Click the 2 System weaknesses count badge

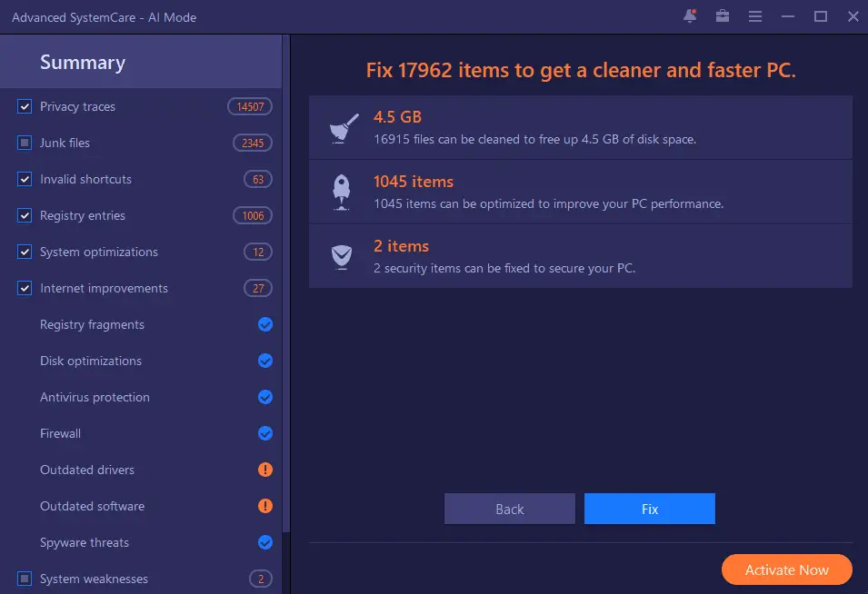pos(261,579)
